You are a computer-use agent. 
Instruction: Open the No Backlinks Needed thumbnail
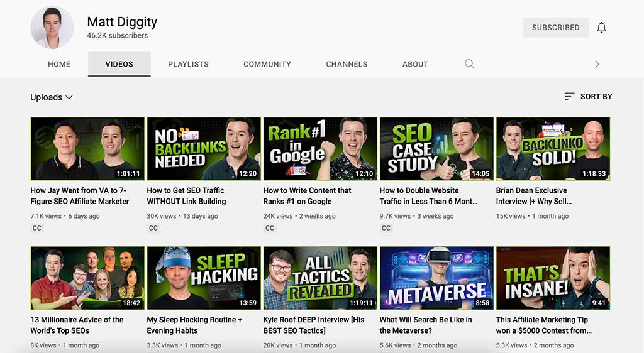[204, 149]
